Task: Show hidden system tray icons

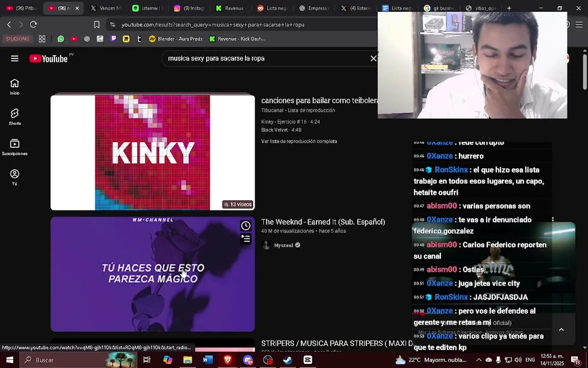Action: coord(478,360)
